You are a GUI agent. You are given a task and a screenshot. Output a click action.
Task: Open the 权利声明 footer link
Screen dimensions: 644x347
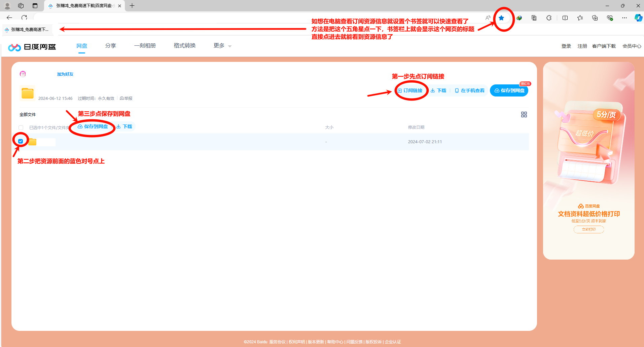[297, 342]
